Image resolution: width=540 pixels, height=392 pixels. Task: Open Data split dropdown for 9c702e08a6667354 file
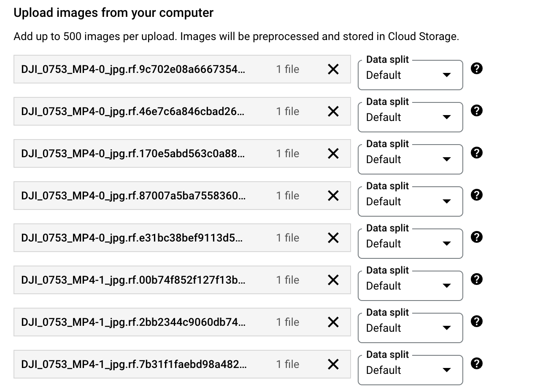(x=410, y=75)
